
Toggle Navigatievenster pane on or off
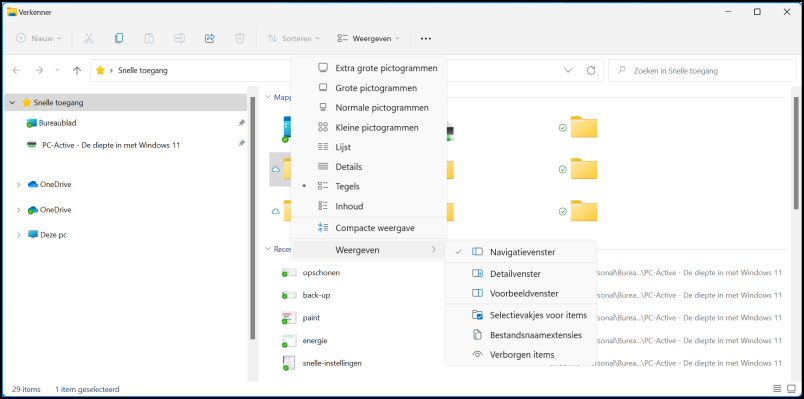pyautogui.click(x=520, y=252)
